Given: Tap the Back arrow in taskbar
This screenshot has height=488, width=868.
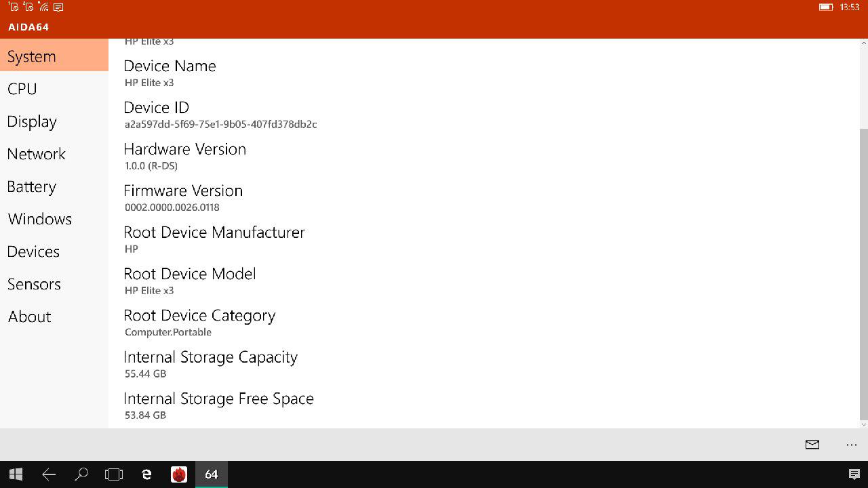Looking at the screenshot, I should click(x=49, y=474).
